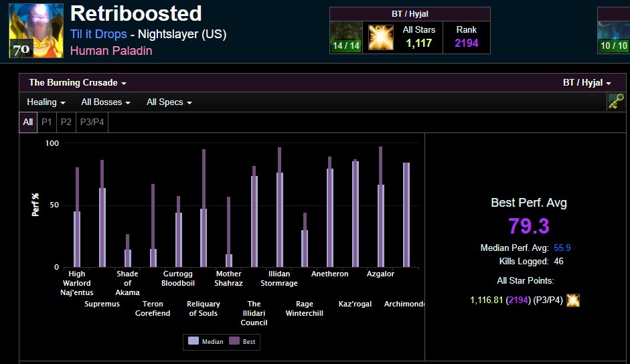Click the Reliquary of Souls performance bar
630x364 pixels.
pos(204,209)
